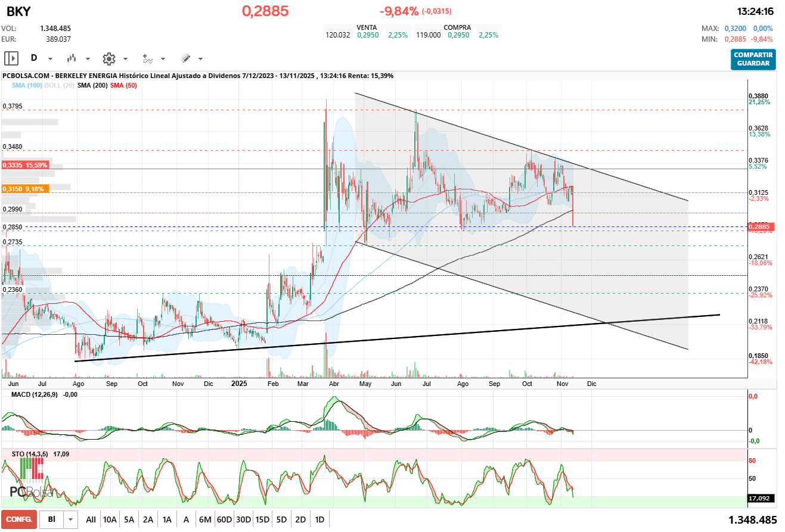Select the add indicator icon
Screen dimensions: 785x532
(x=147, y=58)
